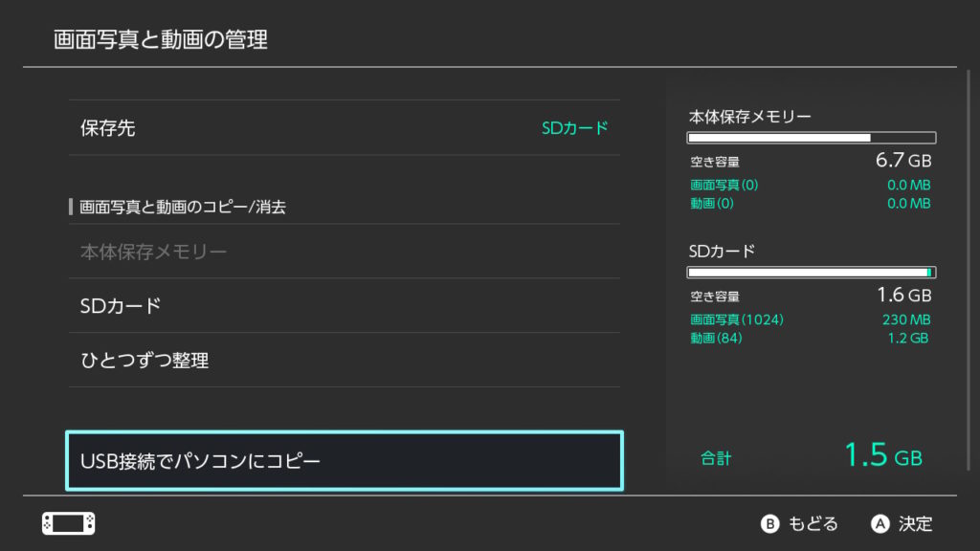
Task: Click the 画面写真と動画の管理 title
Action: click(x=161, y=39)
